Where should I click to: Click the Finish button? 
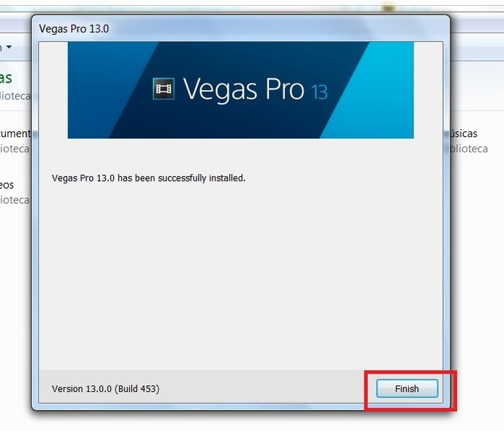click(407, 388)
